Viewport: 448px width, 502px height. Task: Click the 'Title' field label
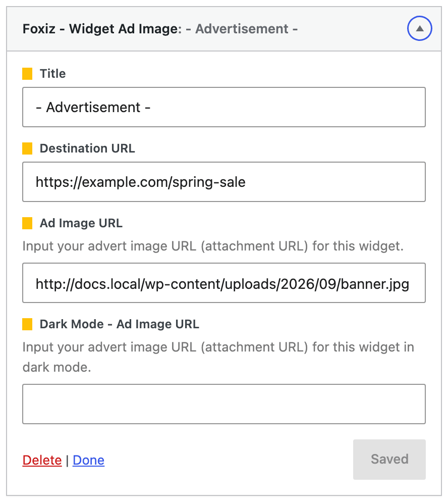tap(53, 74)
